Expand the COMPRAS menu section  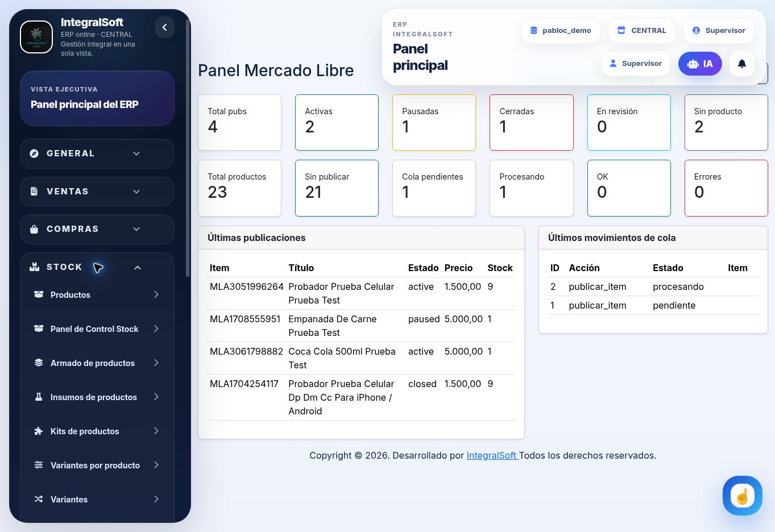(x=97, y=229)
